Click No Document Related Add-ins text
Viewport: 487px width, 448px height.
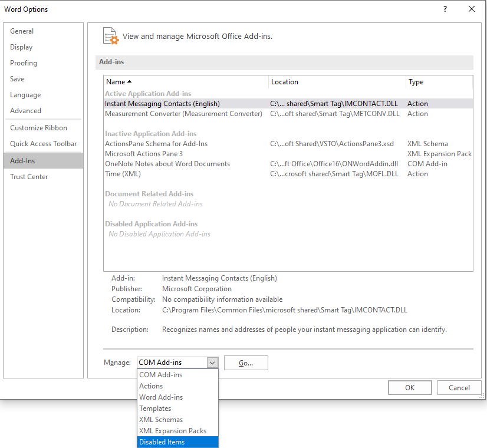coord(155,204)
